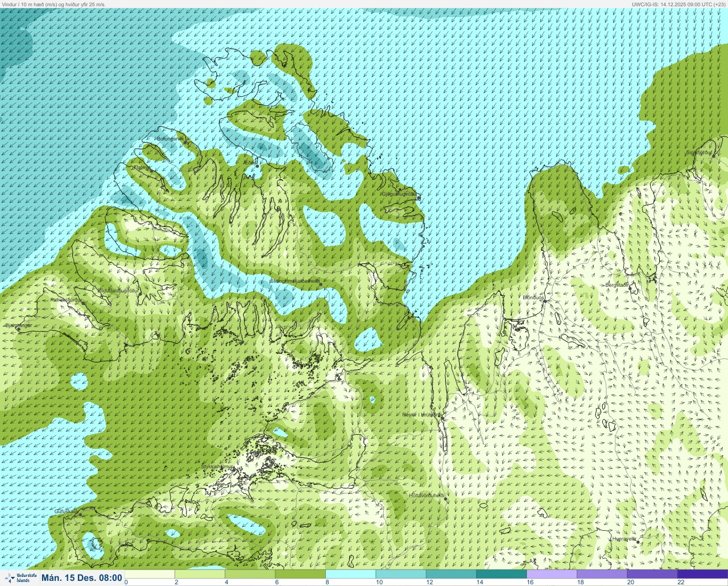728x586 pixels.
Task: Click the Mán. 15 Des. 08:00 timestamp
Action: point(82,578)
